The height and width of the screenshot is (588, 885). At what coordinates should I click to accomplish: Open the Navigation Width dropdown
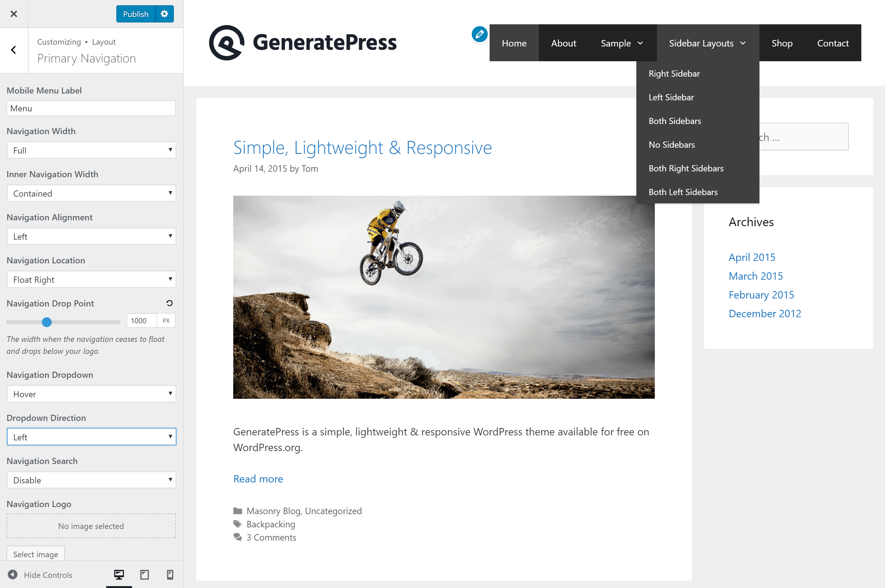[x=91, y=150]
